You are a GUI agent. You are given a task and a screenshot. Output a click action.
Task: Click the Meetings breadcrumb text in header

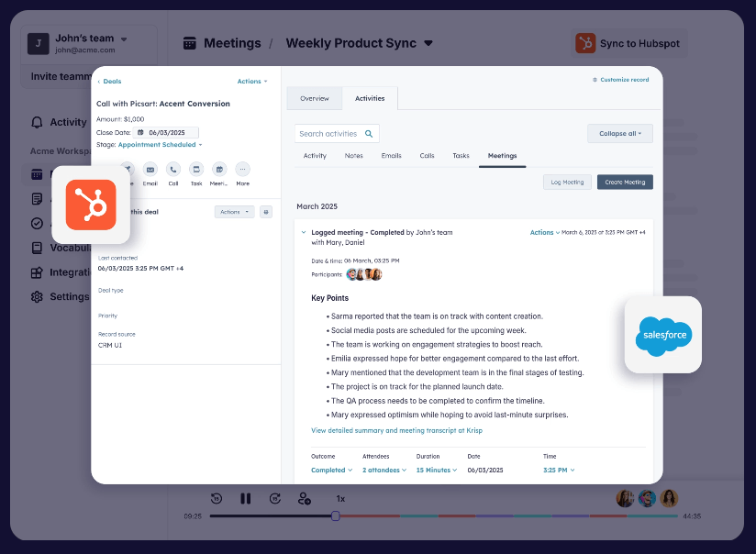232,43
